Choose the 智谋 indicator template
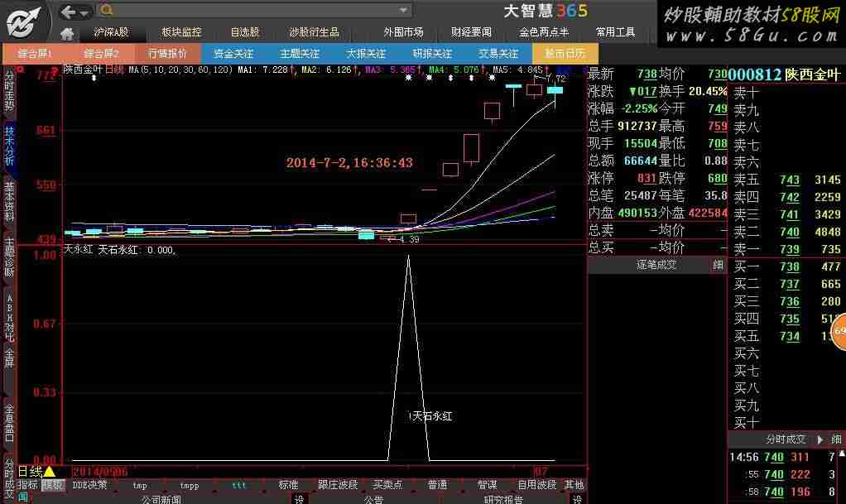 (x=487, y=485)
